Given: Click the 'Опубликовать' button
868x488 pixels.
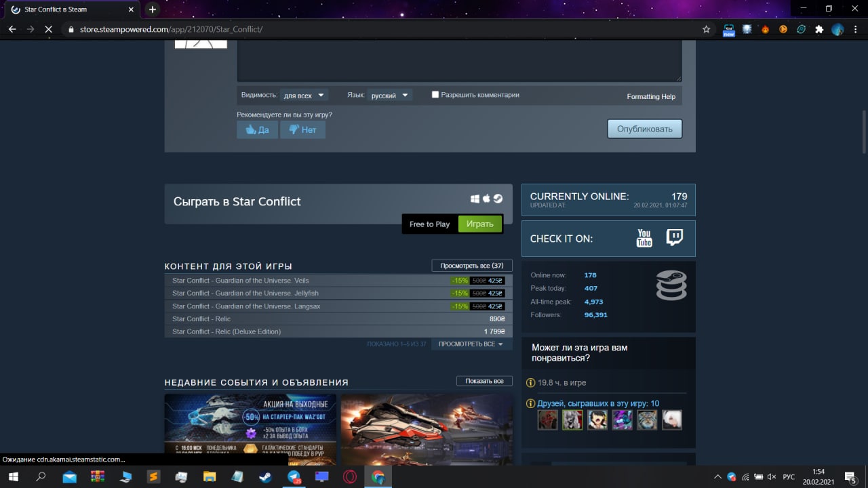Looking at the screenshot, I should (644, 129).
